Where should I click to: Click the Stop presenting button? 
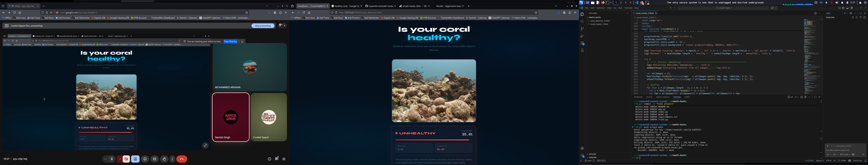tap(263, 26)
